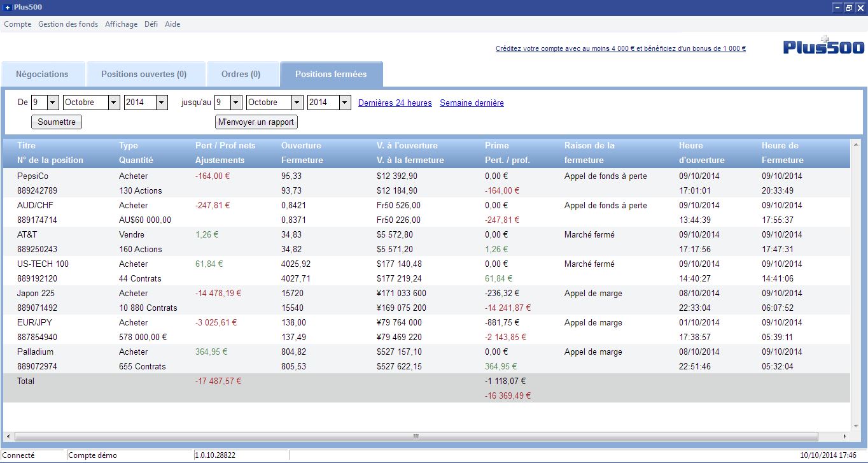Open the Affichage menu
This screenshot has height=463, width=868.
click(121, 24)
